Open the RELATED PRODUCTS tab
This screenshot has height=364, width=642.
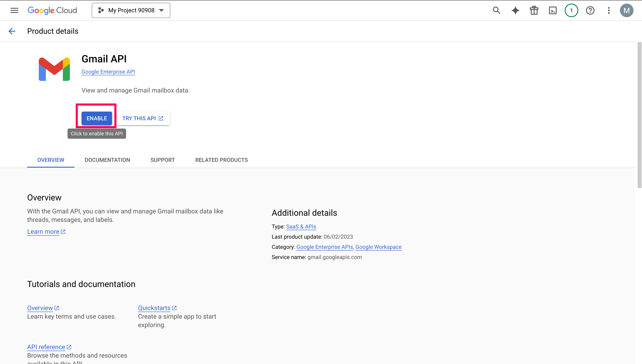pyautogui.click(x=221, y=160)
